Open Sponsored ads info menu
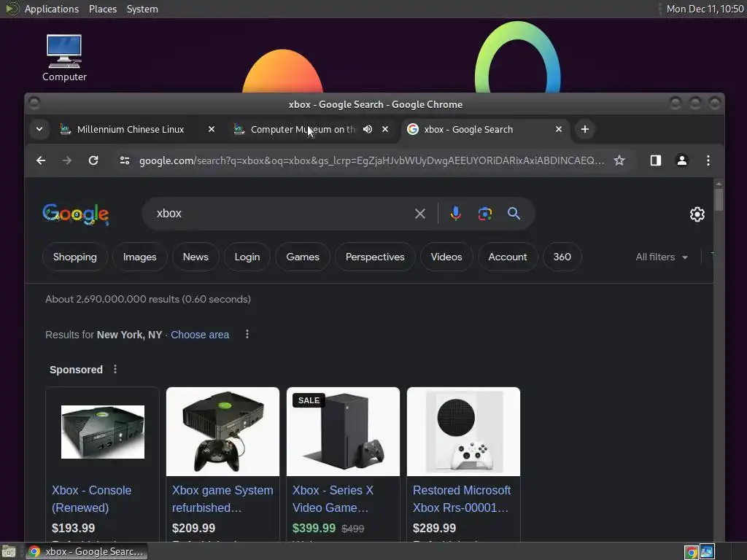Viewport: 747px width, 560px height. pyautogui.click(x=115, y=369)
